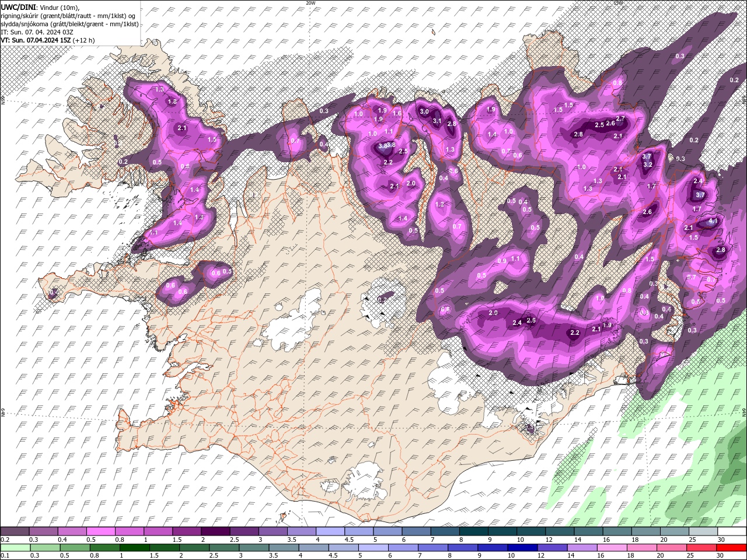Pick lower legend swatch between 18 and 20
The image size is (747, 560).
[x=641, y=548]
